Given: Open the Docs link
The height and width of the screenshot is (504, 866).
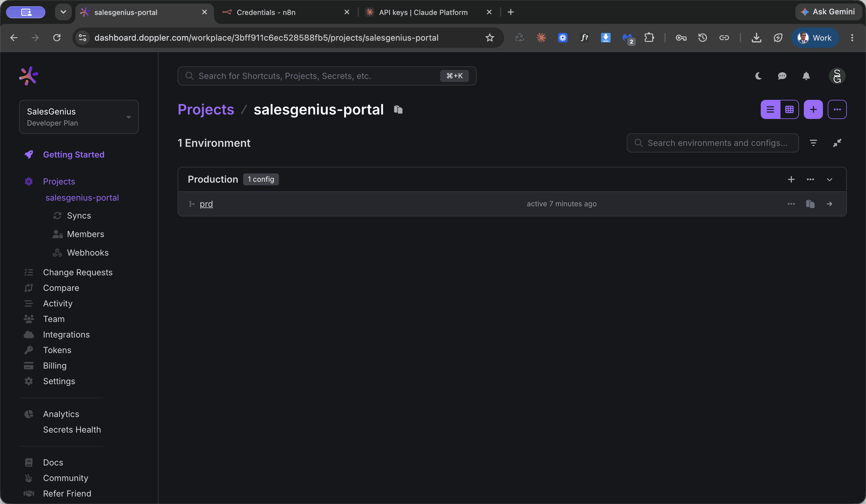Looking at the screenshot, I should click(53, 463).
